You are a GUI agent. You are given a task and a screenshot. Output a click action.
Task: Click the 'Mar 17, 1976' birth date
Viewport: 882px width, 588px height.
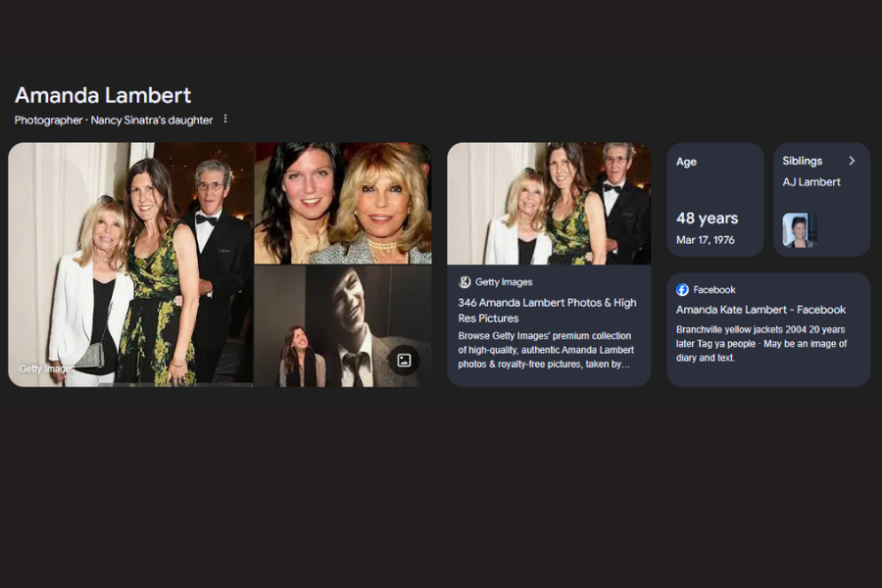[x=706, y=240]
